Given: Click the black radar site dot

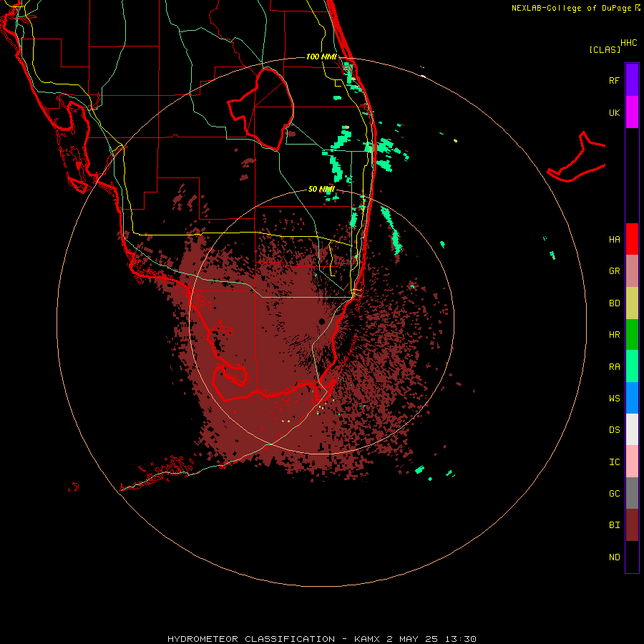Looking at the screenshot, I should pos(321,321).
